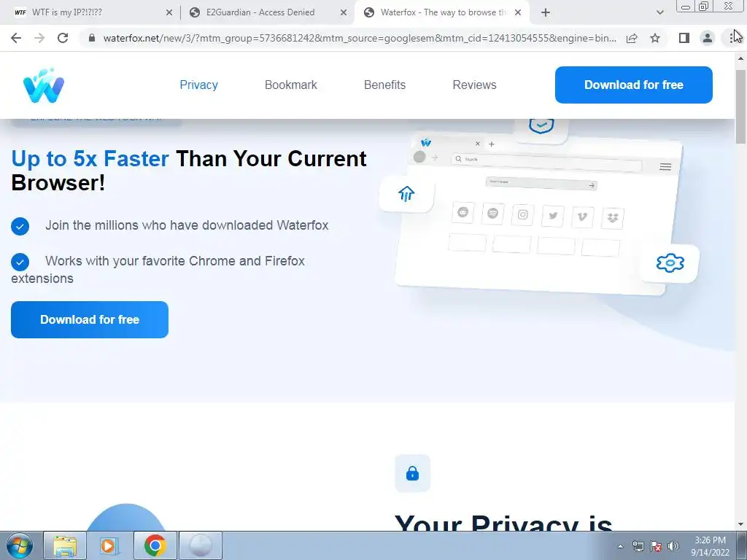Click Chrome icon in taskbar
The height and width of the screenshot is (560, 747).
point(155,545)
